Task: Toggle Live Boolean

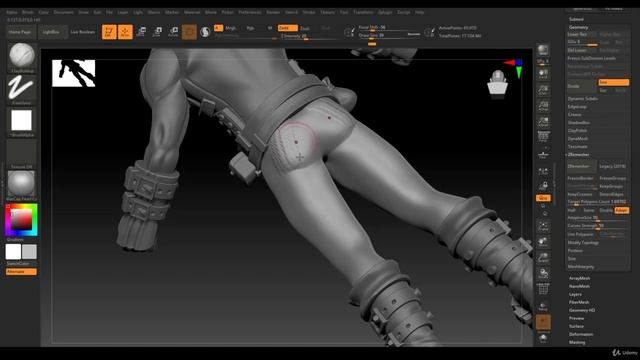Action: [82, 32]
